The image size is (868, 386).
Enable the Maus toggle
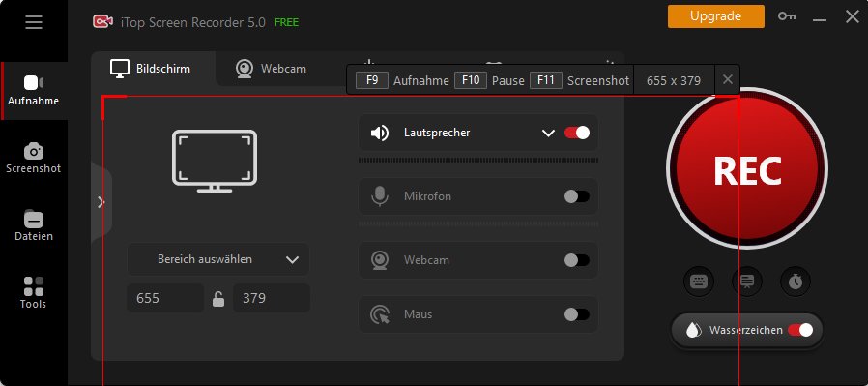coord(577,314)
